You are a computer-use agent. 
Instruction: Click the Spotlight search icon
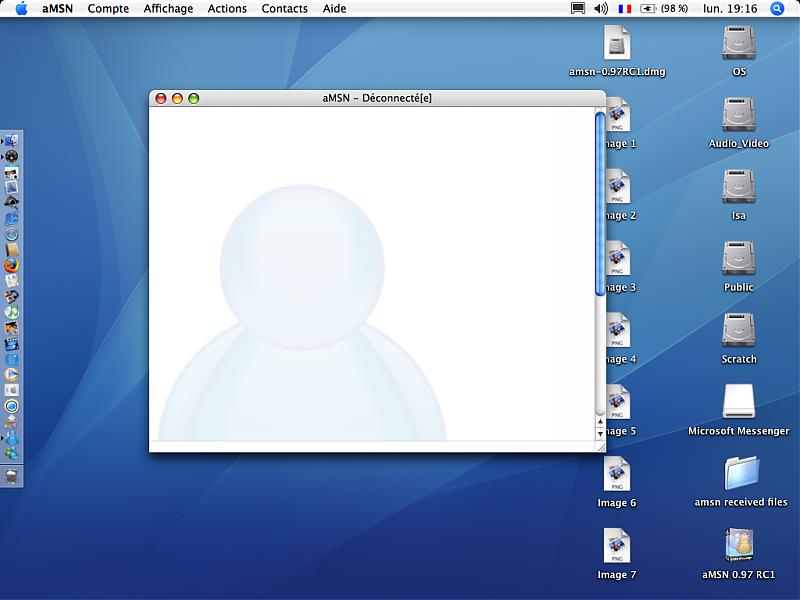[x=778, y=8]
